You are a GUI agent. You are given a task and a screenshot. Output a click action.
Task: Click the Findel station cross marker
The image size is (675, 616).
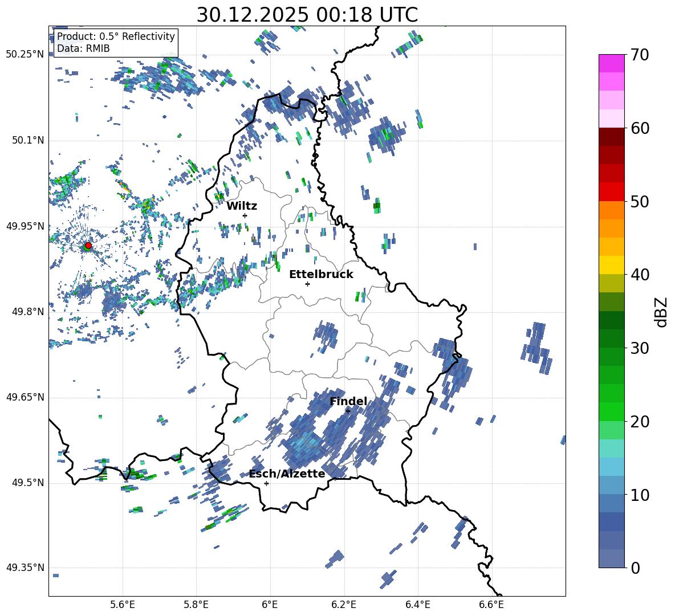click(x=348, y=411)
